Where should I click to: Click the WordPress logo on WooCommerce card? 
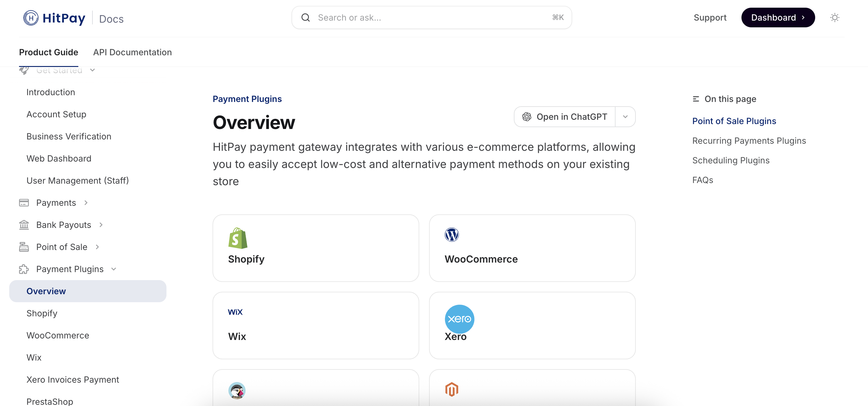coord(452,235)
